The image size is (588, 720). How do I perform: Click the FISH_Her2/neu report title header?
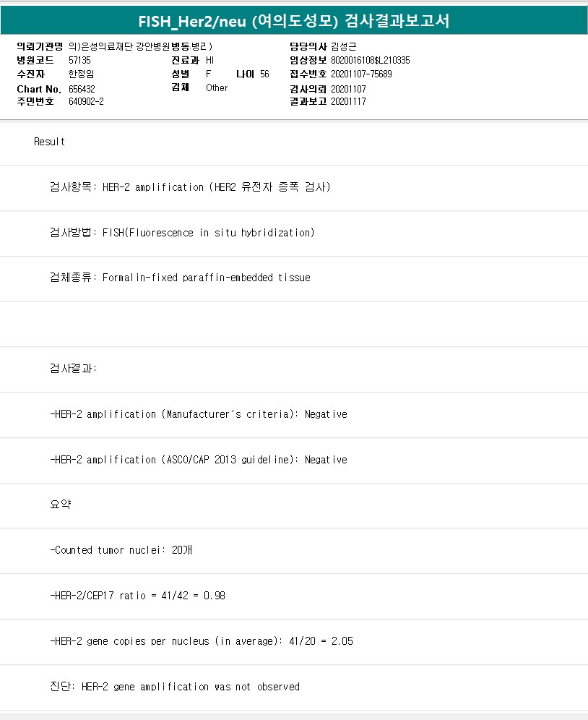[x=294, y=21]
